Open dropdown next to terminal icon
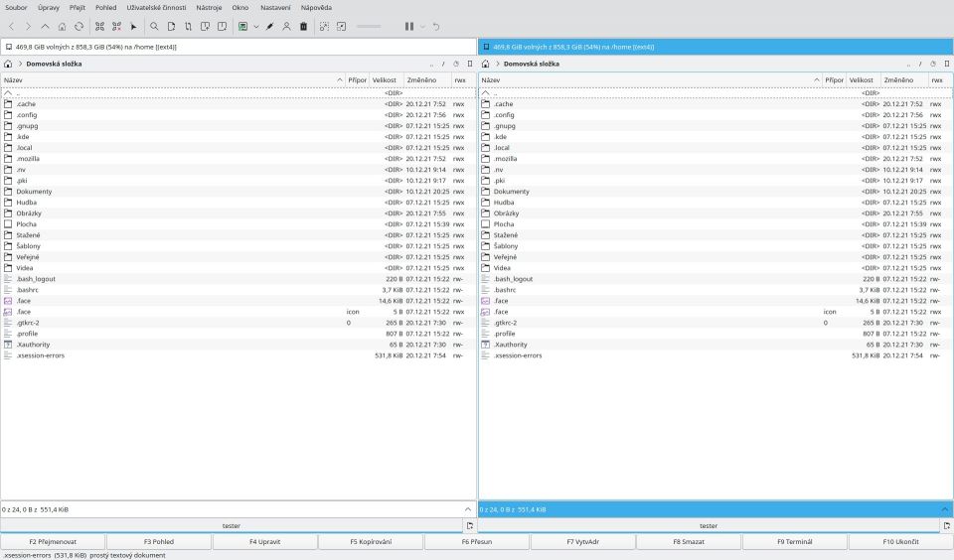954x560 pixels. [256, 27]
